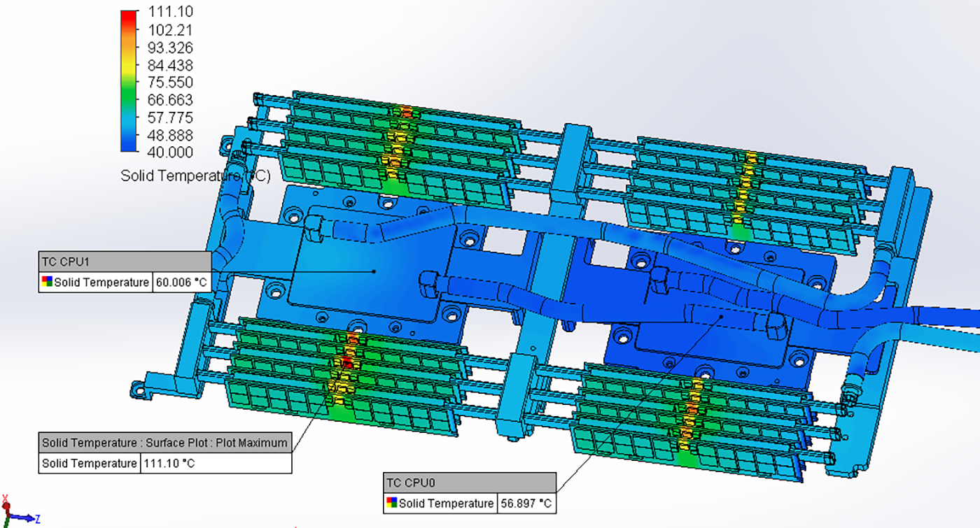This screenshot has height=528, width=980.
Task: Click the Solid Temperature icon in CPU1 callout
Action: (x=47, y=283)
